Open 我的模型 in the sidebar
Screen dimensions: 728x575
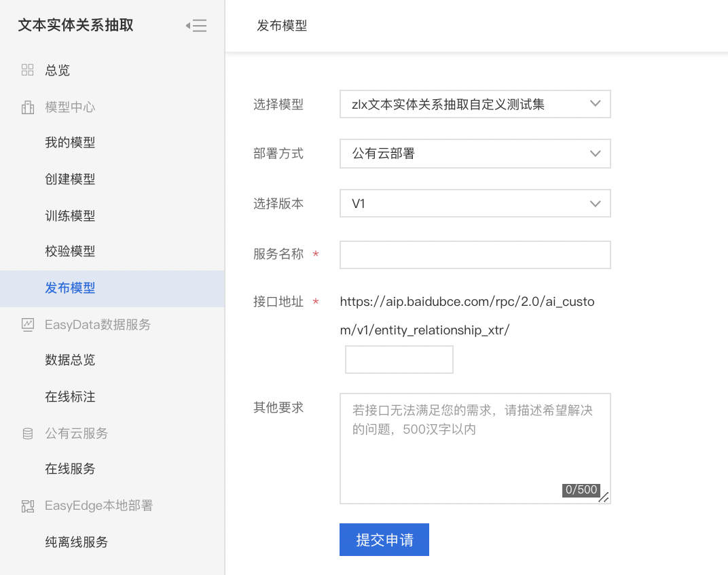pos(70,142)
